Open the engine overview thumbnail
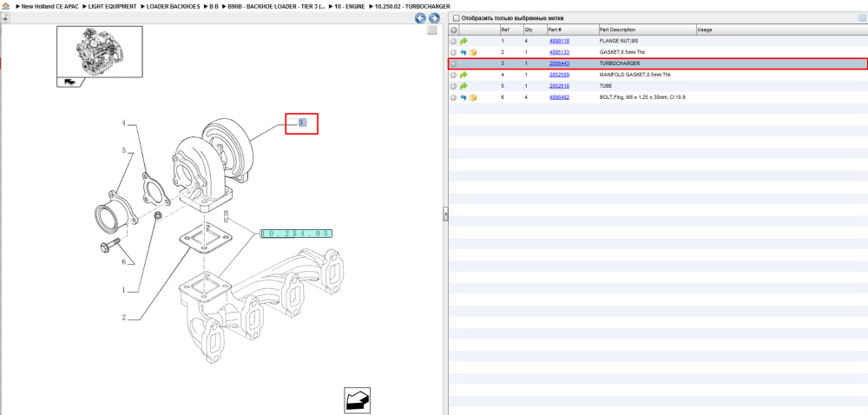Viewport: 868px width, 415px height. [x=100, y=51]
